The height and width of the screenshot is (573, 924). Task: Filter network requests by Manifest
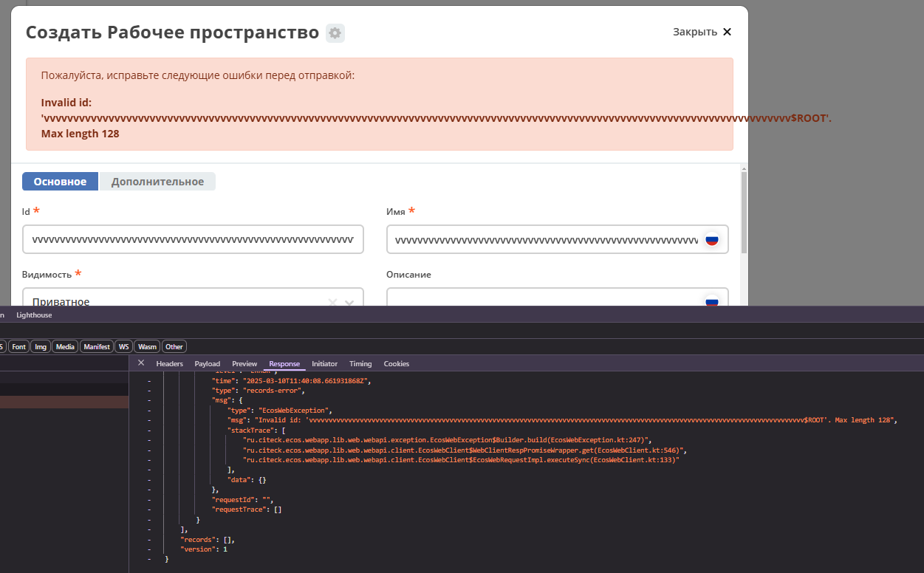click(x=97, y=346)
